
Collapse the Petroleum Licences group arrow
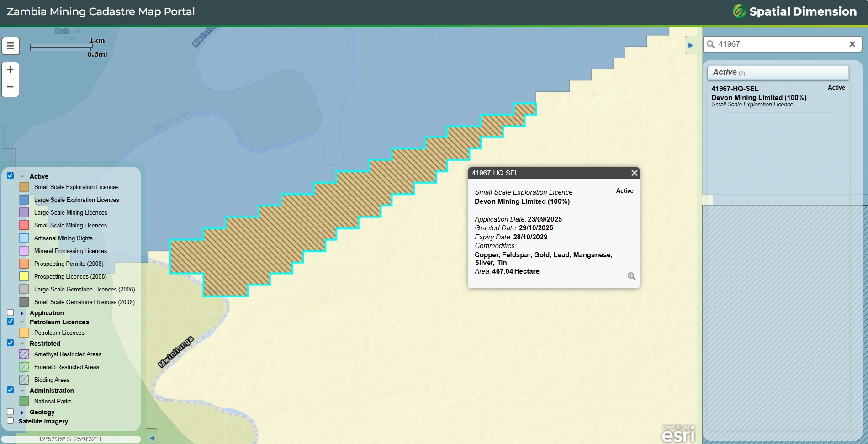click(x=22, y=322)
